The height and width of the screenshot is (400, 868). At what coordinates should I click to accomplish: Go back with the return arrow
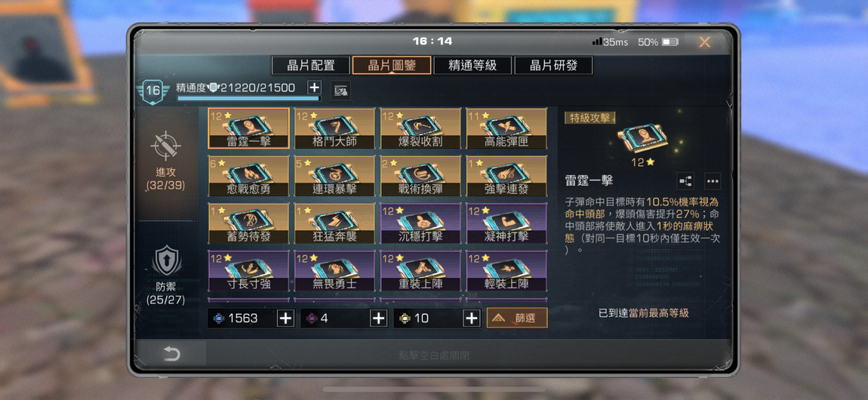tap(171, 354)
